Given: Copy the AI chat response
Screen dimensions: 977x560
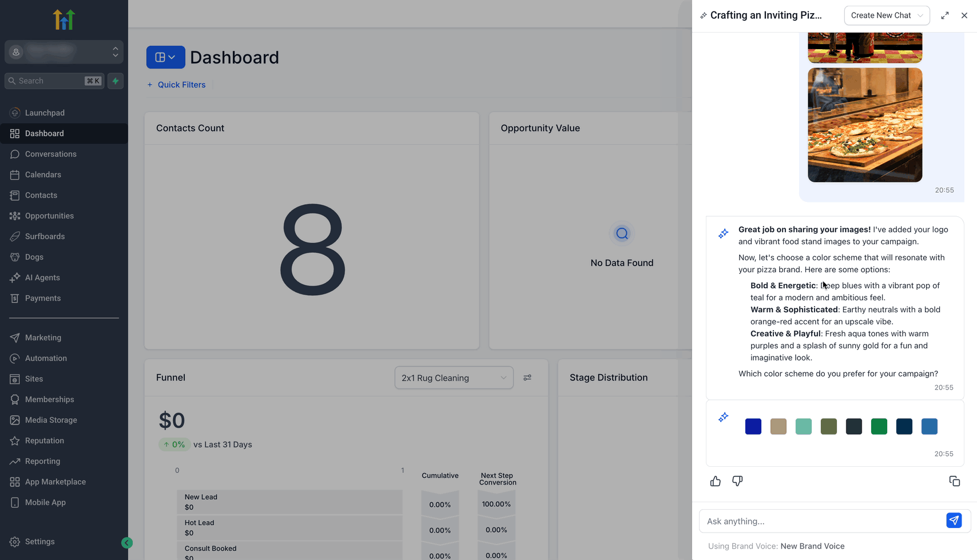Looking at the screenshot, I should click(954, 481).
